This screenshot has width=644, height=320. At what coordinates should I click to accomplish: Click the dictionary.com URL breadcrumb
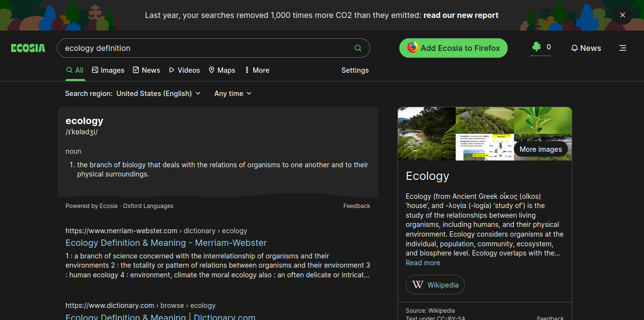click(x=140, y=305)
